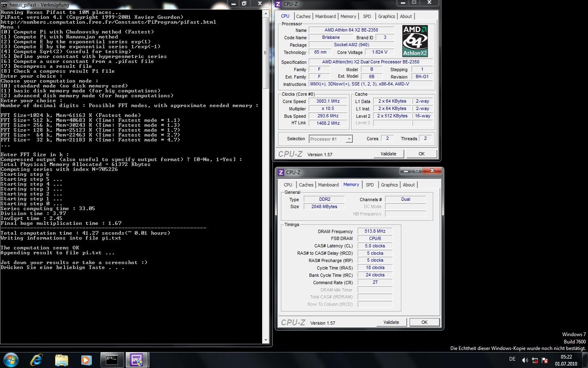The image size is (588, 368).
Task: Click the console scrollbar up arrow
Action: [x=266, y=13]
